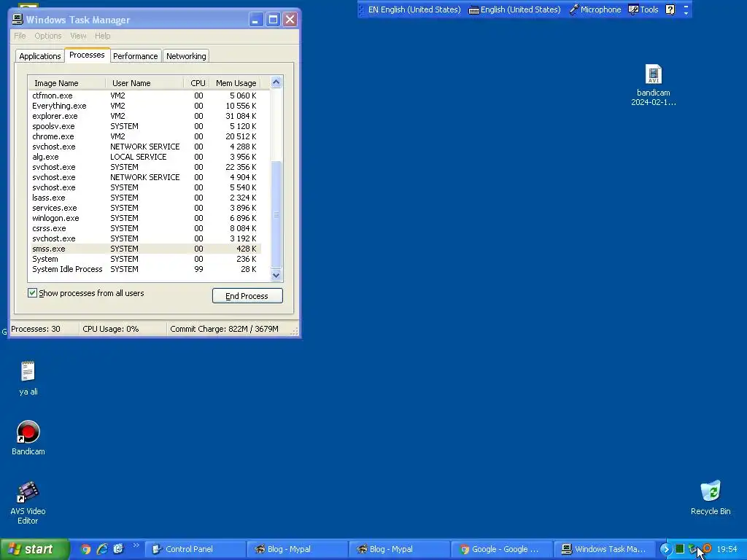Switch to the first Blog - Mypal taskbar button
The height and width of the screenshot is (560, 747).
coord(298,549)
